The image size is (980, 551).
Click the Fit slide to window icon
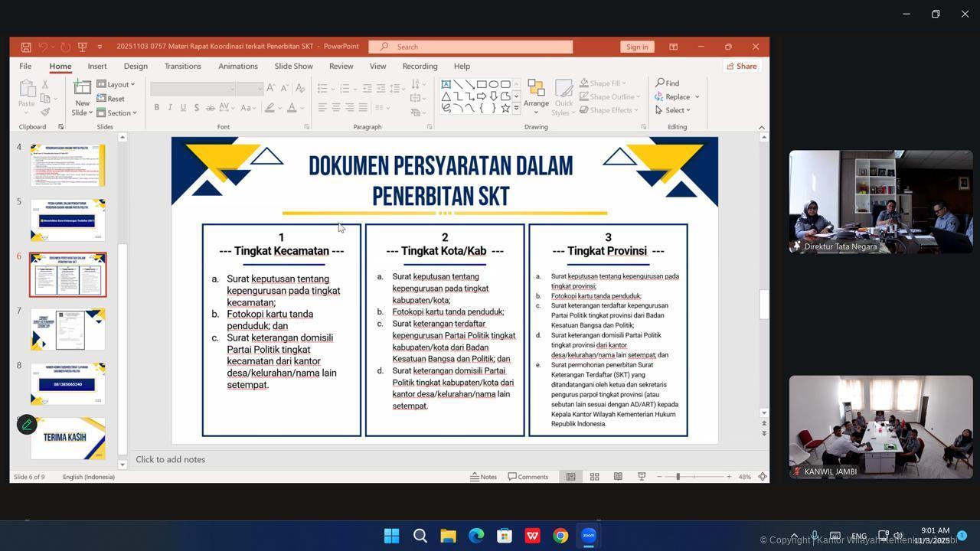pos(762,477)
